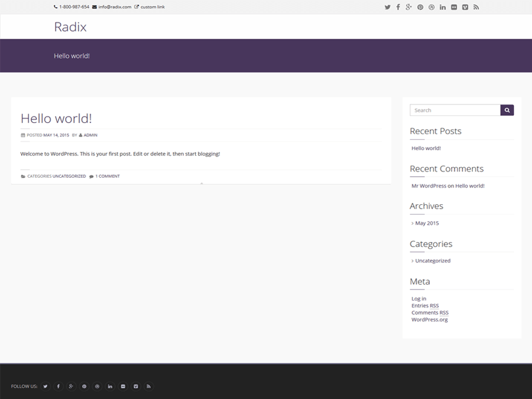
Task: Click the phone icon beside 1-800-987-654
Action: (x=54, y=7)
